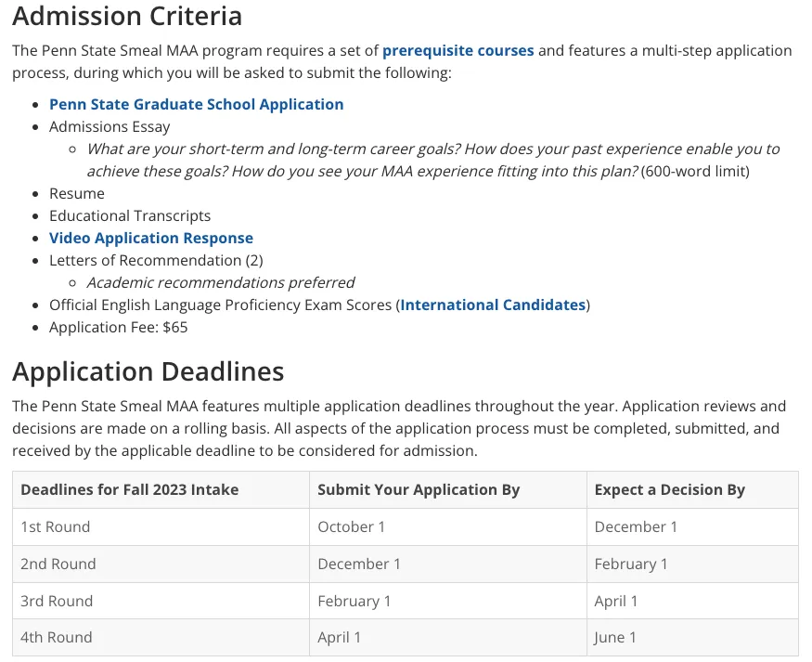This screenshot has width=812, height=662.
Task: Select the 1st Round table cell
Action: pos(56,526)
